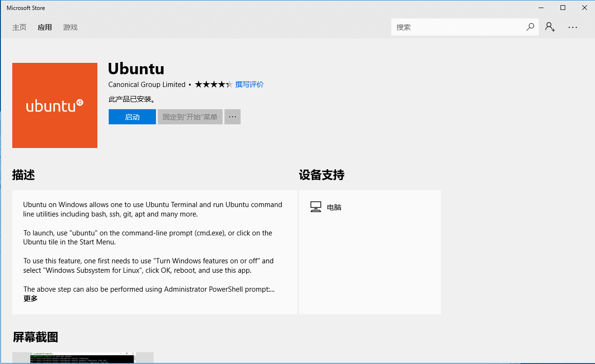The width and height of the screenshot is (595, 364).
Task: Click the 电脑 computer device icon
Action: click(x=316, y=207)
